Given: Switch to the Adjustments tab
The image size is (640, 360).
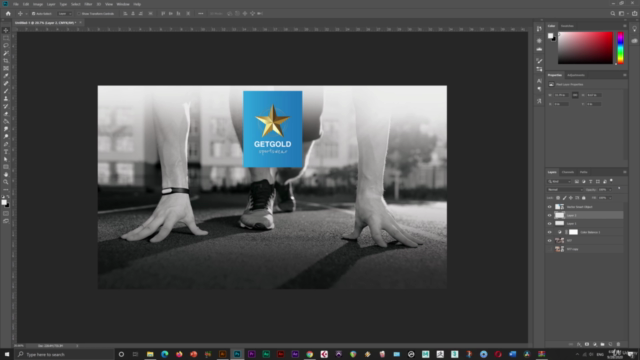Looking at the screenshot, I should click(x=576, y=75).
